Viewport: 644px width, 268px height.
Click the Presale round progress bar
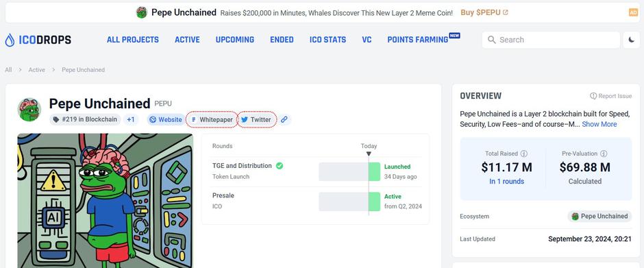tap(349, 202)
